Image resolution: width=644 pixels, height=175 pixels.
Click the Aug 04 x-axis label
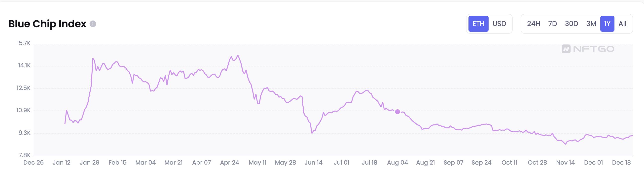click(x=397, y=163)
